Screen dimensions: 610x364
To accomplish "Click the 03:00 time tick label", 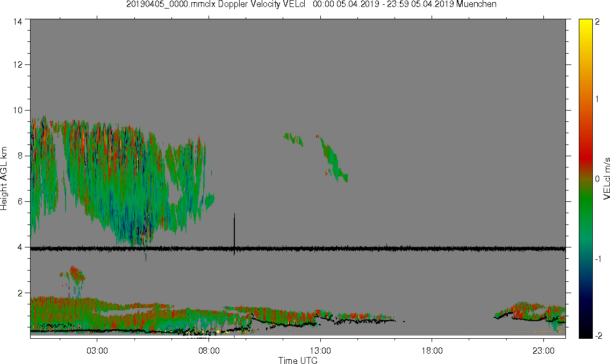I will pyautogui.click(x=97, y=351).
